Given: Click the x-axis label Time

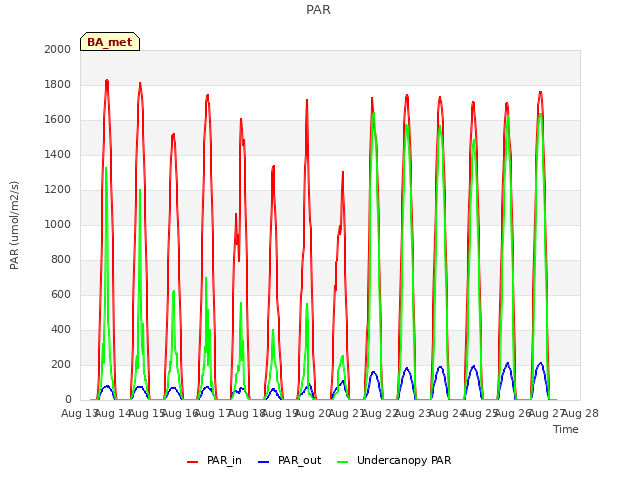Looking at the screenshot, I should 566,429.
